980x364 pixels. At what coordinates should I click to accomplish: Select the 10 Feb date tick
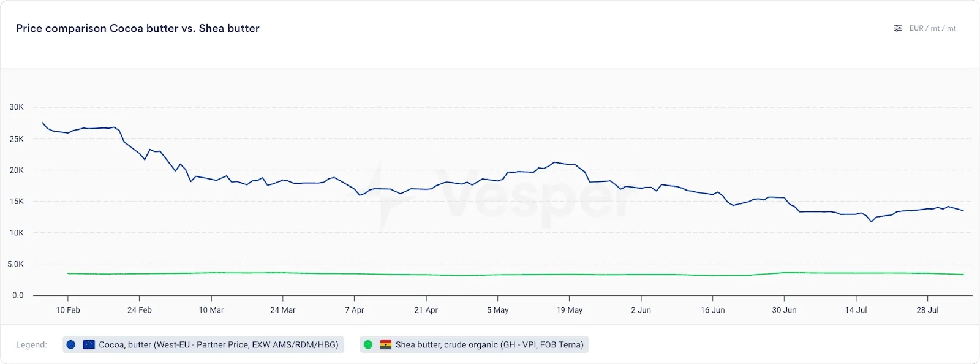tap(68, 310)
